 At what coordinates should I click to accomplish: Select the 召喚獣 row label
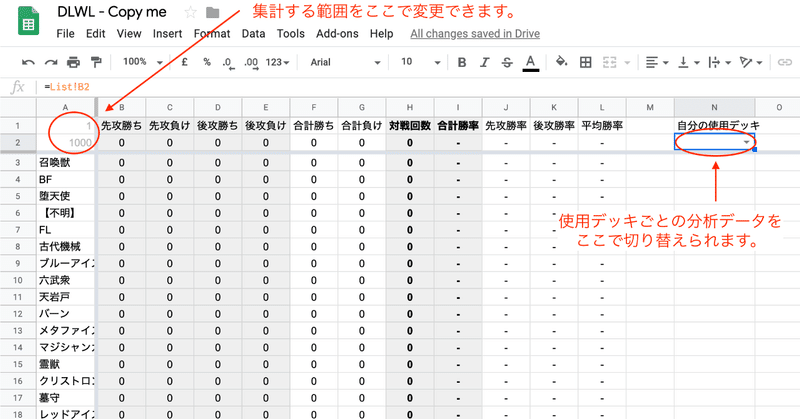tap(65, 163)
